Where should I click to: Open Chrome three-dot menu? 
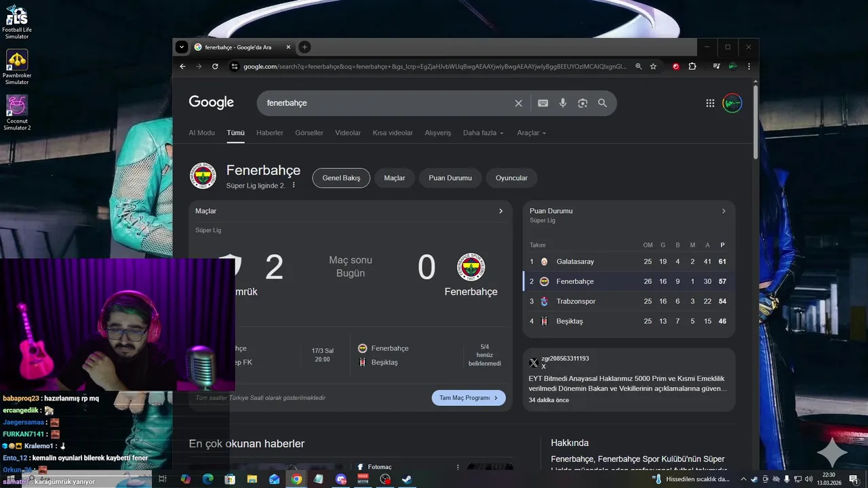coord(749,66)
